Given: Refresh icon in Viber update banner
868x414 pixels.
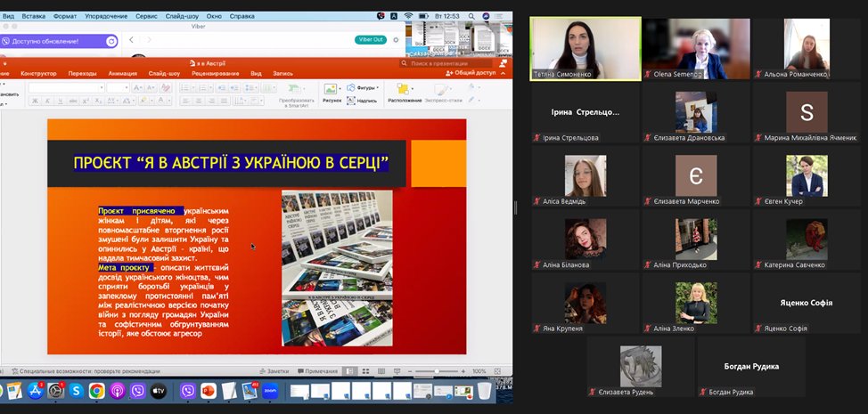Looking at the screenshot, I should tap(111, 42).
